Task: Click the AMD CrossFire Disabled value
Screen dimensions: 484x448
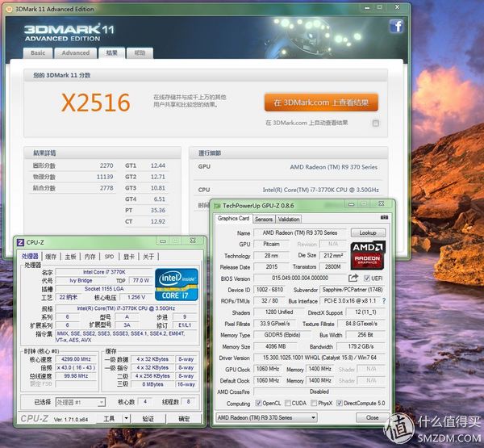Action: click(x=319, y=391)
